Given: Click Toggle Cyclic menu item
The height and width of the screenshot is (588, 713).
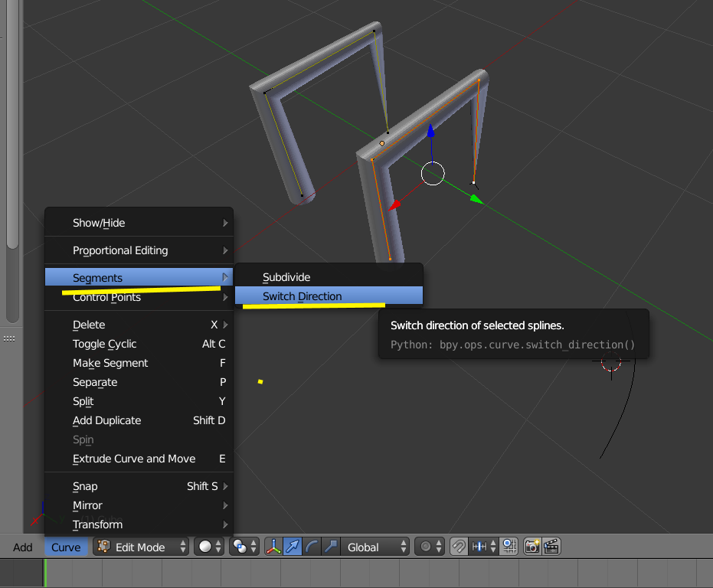Looking at the screenshot, I should pos(139,344).
